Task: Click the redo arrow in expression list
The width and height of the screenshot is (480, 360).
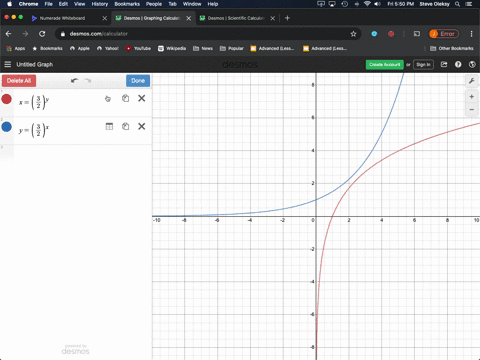Action: pyautogui.click(x=88, y=81)
